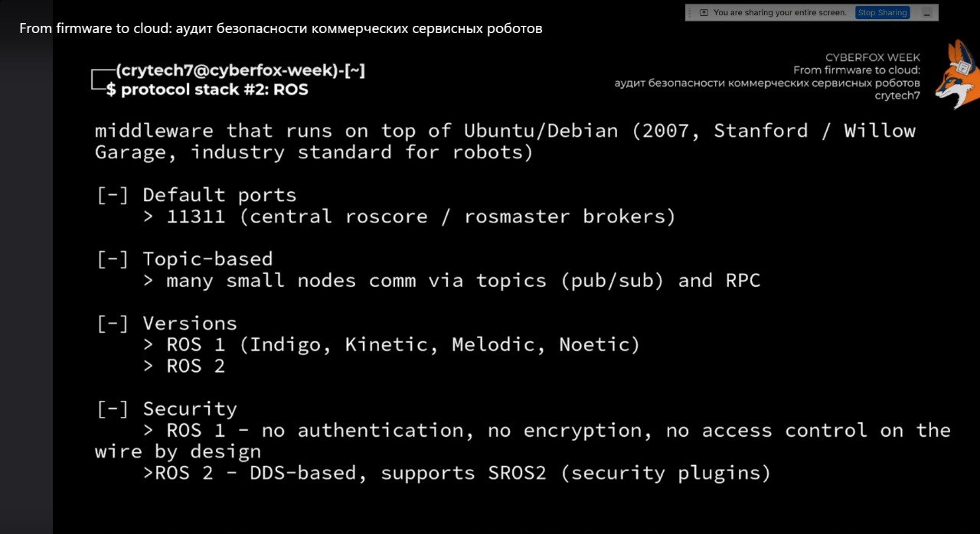Click the protocol stack #2: ROS prompt
The image size is (980, 534).
(x=207, y=90)
